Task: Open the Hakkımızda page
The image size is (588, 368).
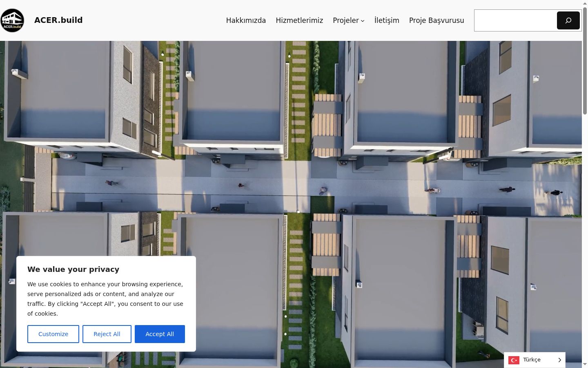Action: click(246, 20)
